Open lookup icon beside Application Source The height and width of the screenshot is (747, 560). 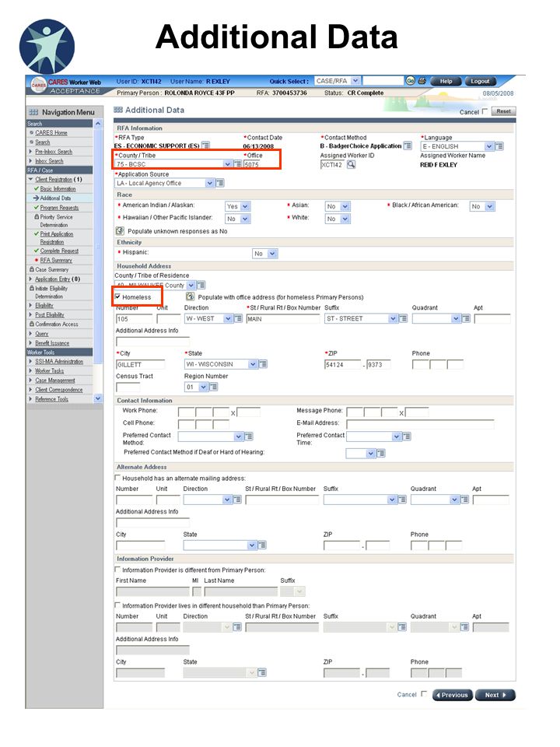[x=219, y=183]
